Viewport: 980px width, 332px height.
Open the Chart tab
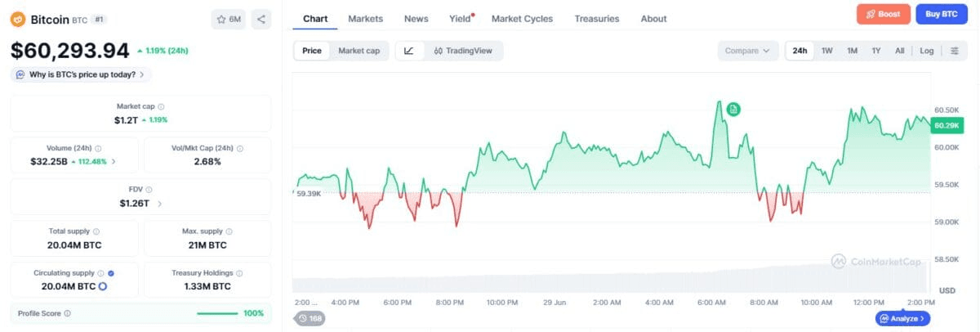point(315,19)
